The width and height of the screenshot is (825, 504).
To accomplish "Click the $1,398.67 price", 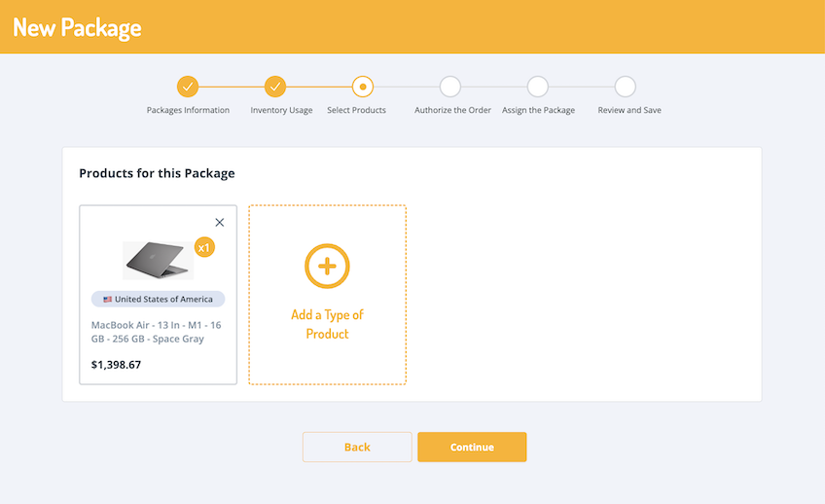I will pos(116,365).
